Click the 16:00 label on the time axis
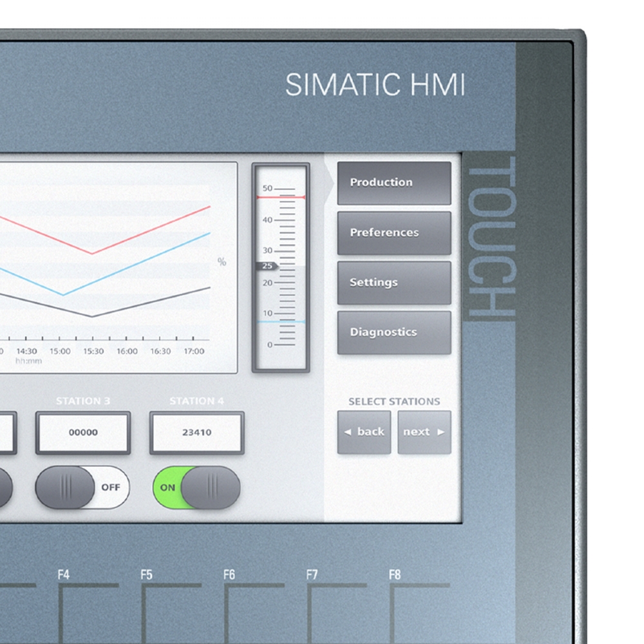 [x=127, y=352]
